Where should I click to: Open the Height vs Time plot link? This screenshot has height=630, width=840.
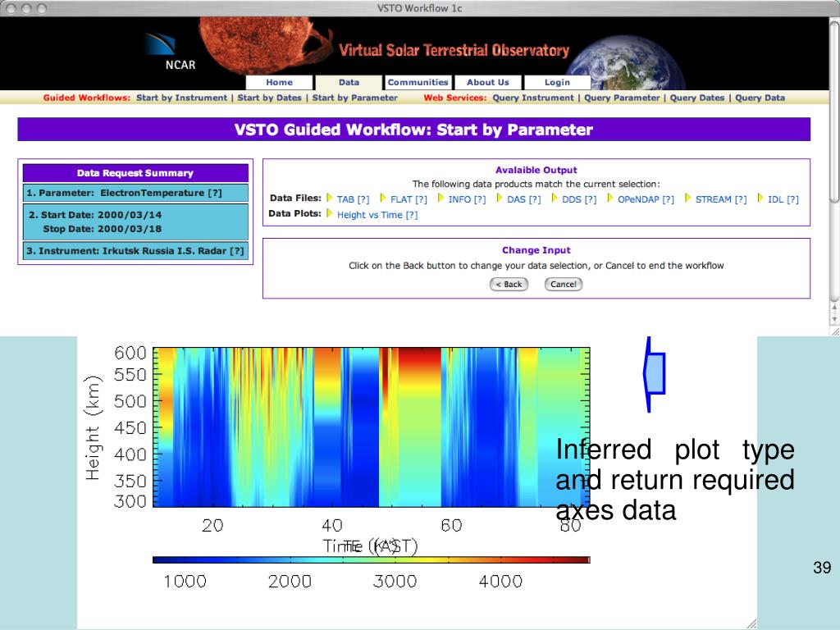(x=370, y=215)
